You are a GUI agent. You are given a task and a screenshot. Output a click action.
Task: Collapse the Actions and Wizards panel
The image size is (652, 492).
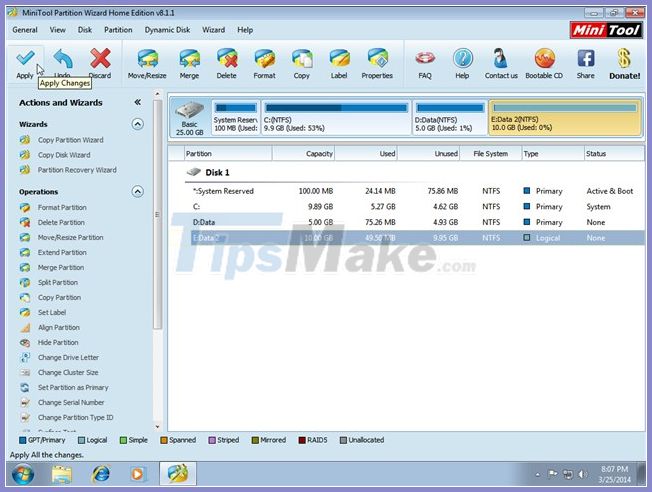[138, 102]
